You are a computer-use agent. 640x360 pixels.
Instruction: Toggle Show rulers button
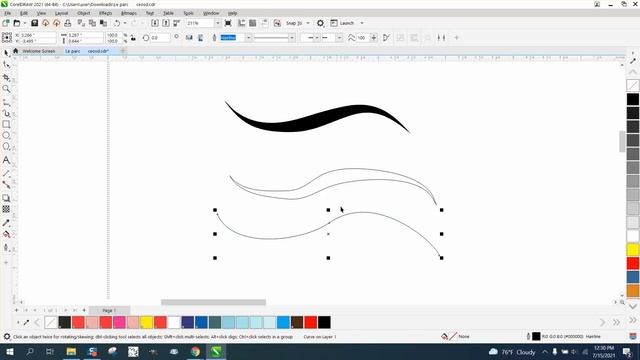click(x=242, y=23)
